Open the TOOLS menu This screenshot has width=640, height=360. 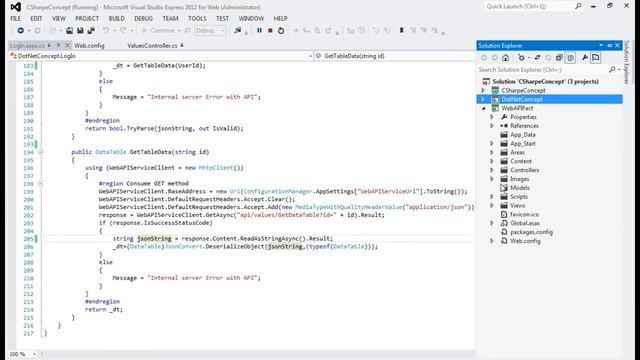click(197, 18)
